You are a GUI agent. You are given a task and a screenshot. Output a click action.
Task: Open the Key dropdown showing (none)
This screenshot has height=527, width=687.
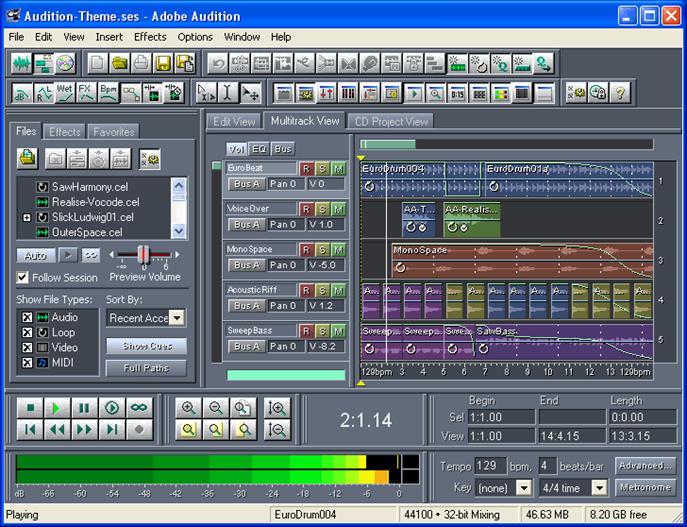pos(523,488)
